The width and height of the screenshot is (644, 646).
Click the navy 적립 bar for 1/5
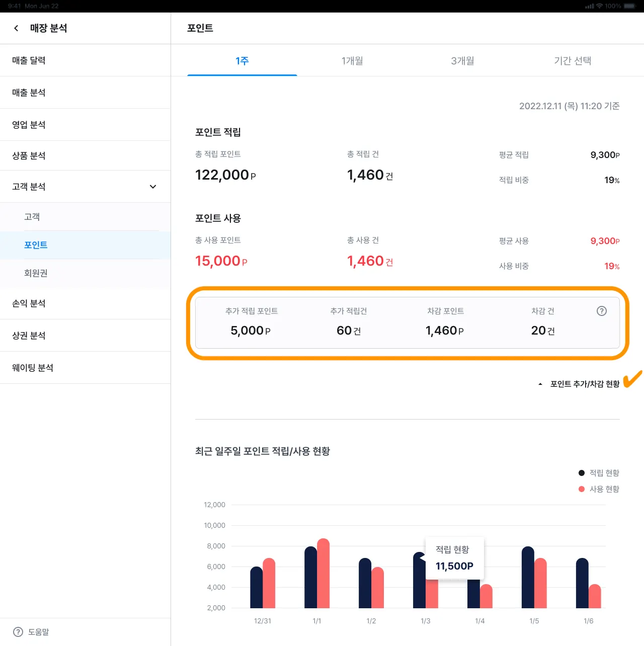pyautogui.click(x=528, y=577)
